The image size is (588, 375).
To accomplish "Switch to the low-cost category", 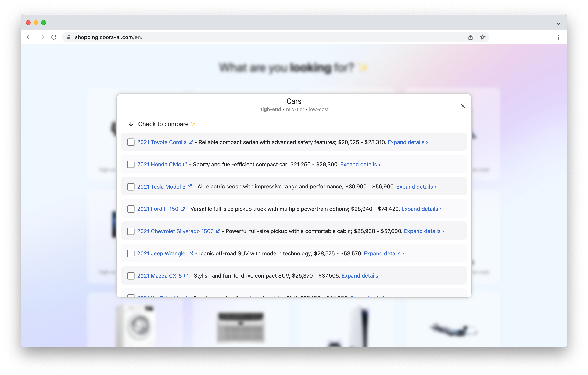I will coord(319,110).
